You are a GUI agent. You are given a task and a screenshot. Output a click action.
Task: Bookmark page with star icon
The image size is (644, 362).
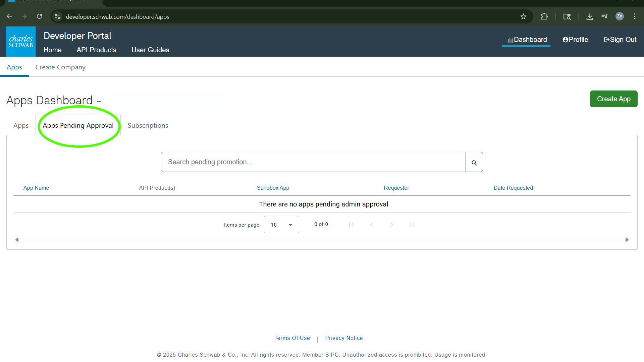coord(523,17)
